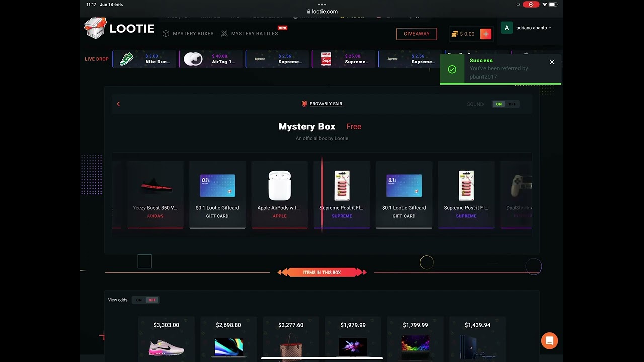644x362 pixels.
Task: Click the green success checkmark icon
Action: tap(452, 69)
